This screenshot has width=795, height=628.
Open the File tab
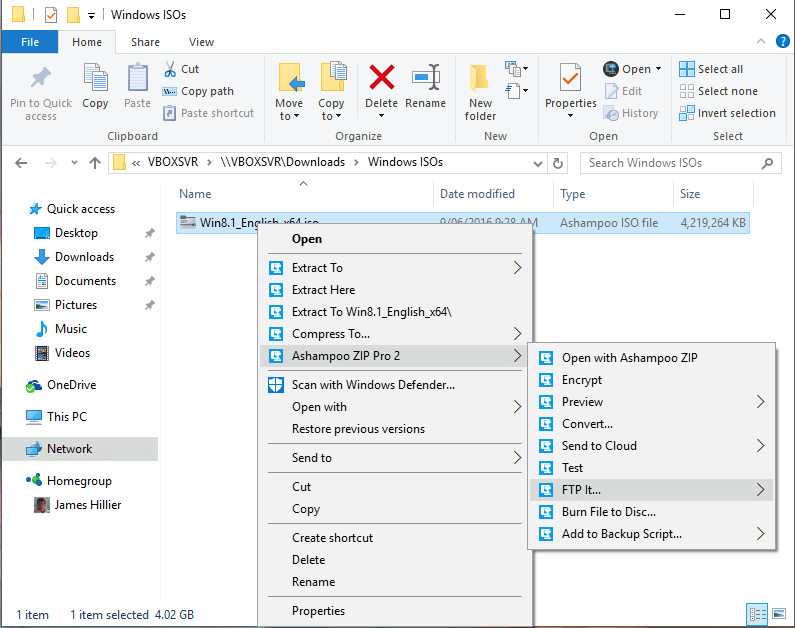pos(30,42)
